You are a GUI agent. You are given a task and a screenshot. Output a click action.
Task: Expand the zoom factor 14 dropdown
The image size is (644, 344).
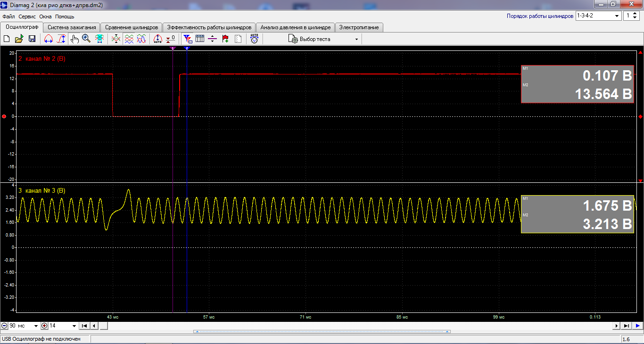coord(74,326)
